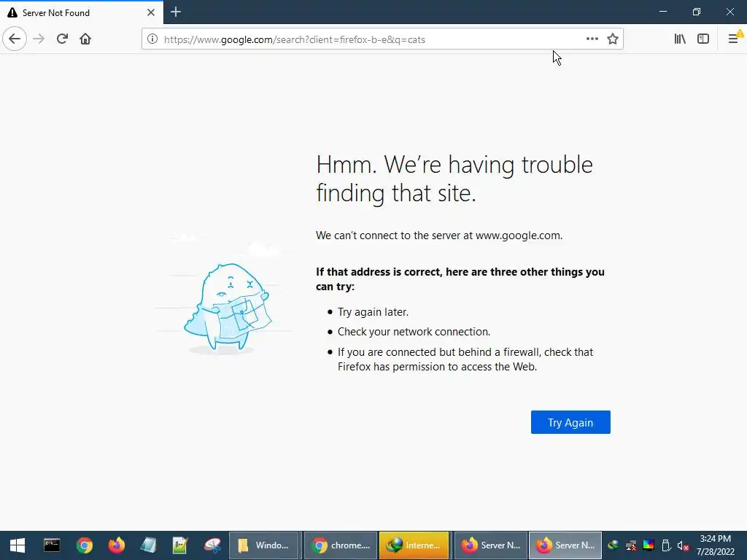Click text 'Try again later.'

click(373, 312)
